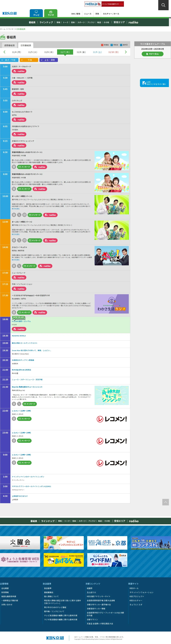Screen dimensions: 171x644
Task: Switch to the テレビ tab
Action: click(x=36, y=13)
